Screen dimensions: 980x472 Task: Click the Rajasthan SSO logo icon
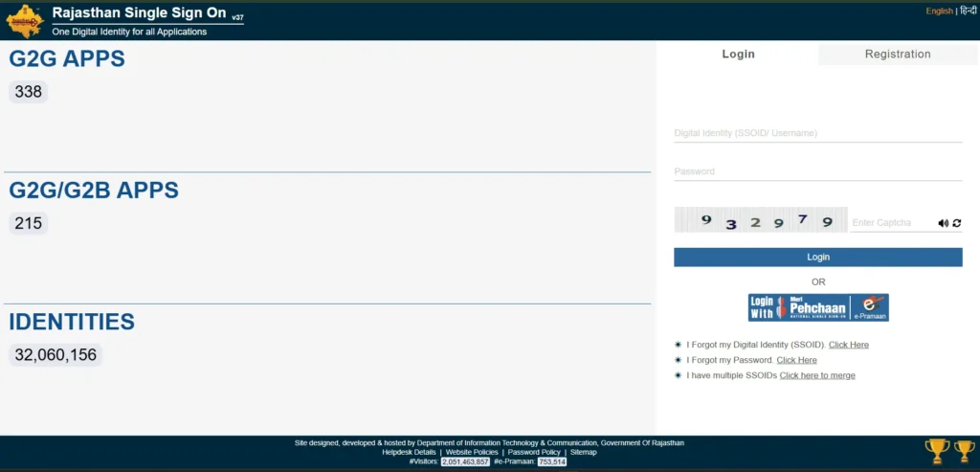pyautogui.click(x=25, y=20)
